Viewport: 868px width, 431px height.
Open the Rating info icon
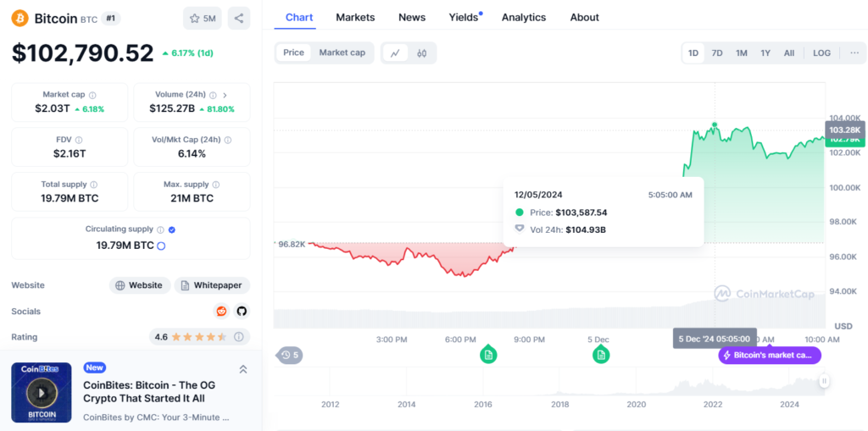coord(238,336)
